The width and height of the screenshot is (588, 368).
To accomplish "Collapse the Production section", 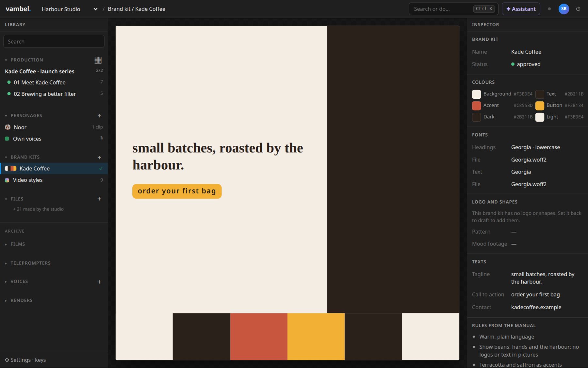I will pos(6,60).
